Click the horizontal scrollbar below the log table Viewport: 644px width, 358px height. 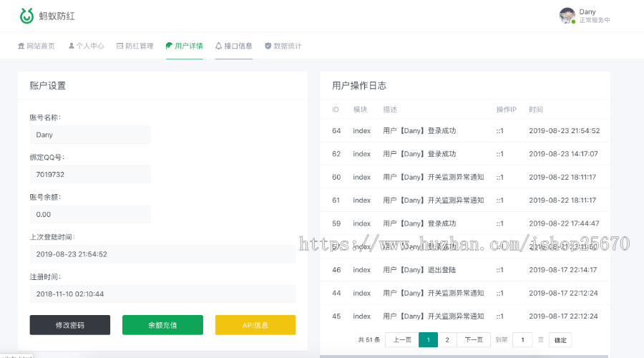(464, 357)
